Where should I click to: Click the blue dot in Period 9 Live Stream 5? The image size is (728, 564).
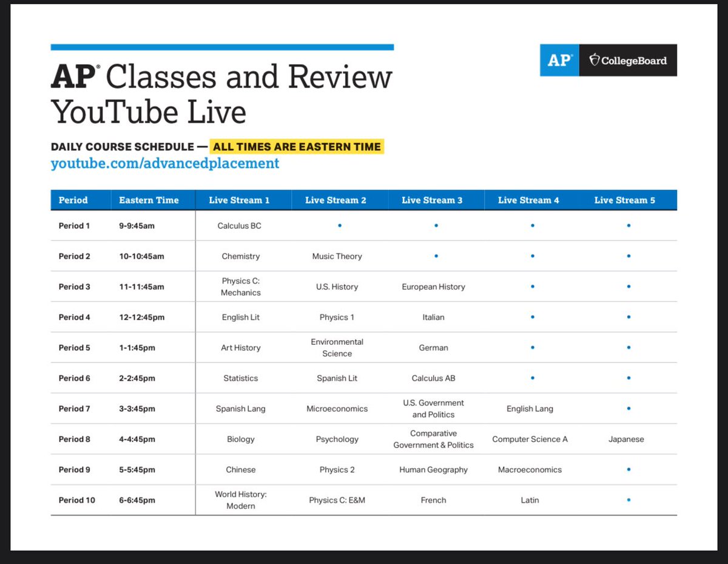[x=627, y=469]
